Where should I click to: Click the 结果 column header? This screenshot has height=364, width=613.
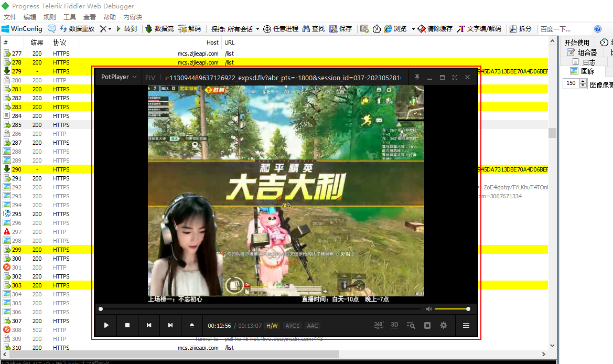(x=37, y=42)
